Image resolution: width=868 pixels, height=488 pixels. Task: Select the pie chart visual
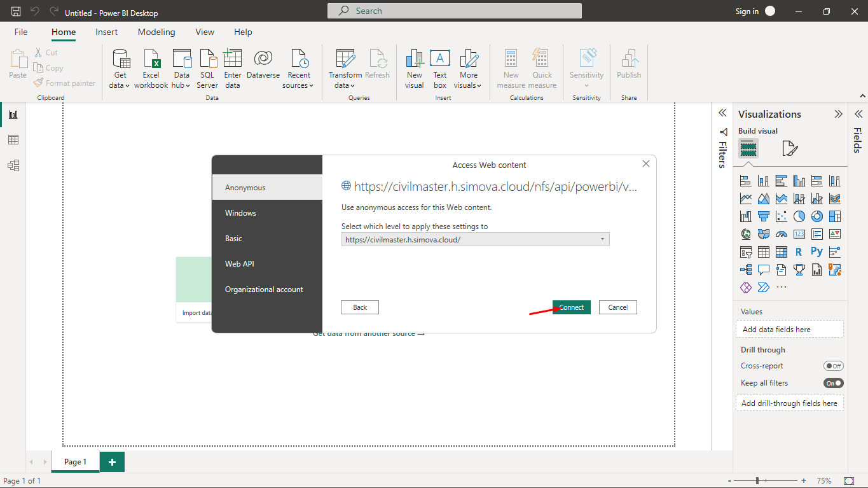click(799, 217)
